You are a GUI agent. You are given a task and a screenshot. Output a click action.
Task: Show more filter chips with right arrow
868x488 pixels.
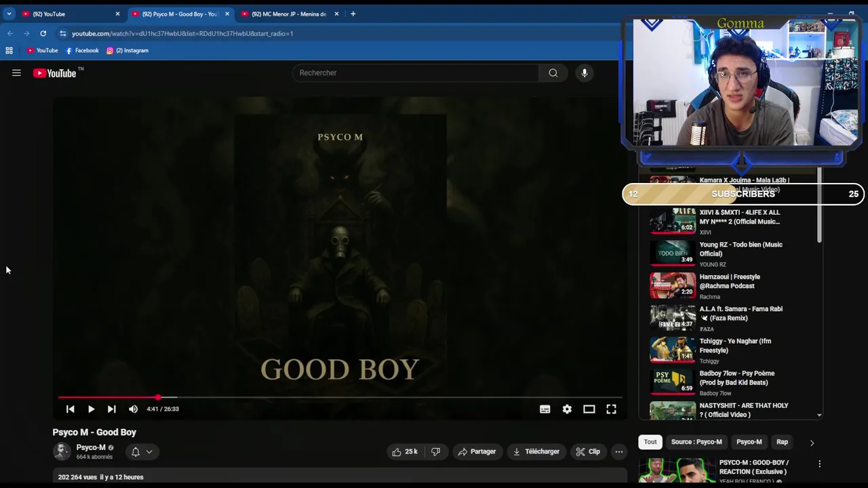click(812, 443)
